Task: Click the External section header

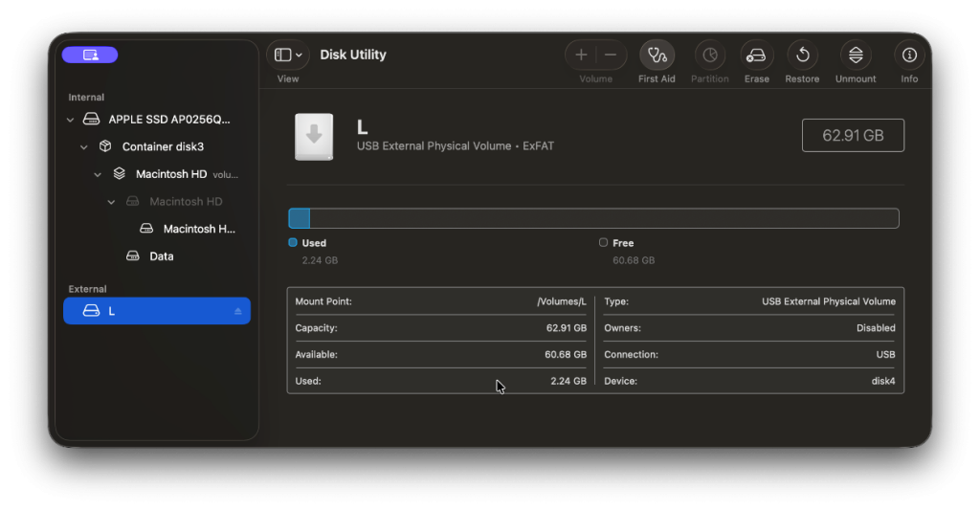Action: click(87, 289)
